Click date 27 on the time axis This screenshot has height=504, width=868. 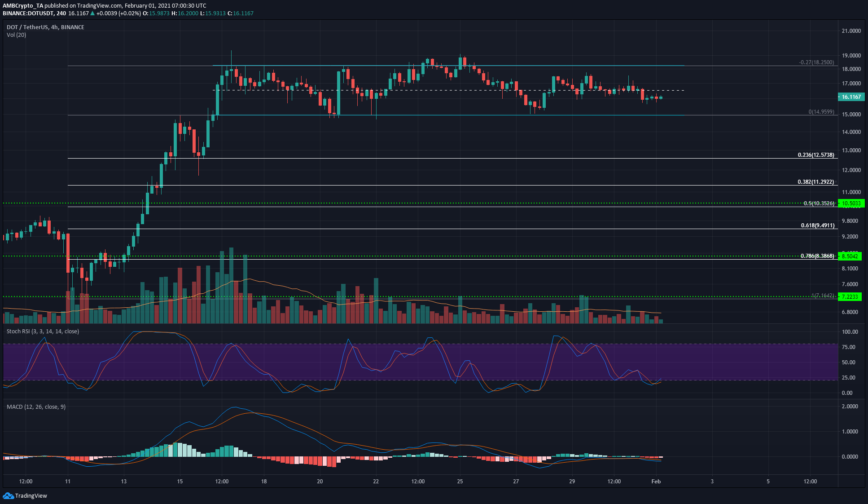click(x=516, y=482)
